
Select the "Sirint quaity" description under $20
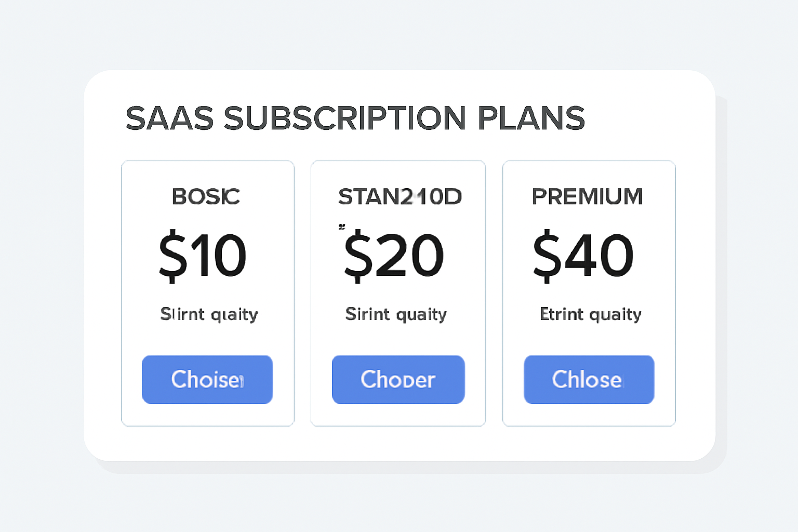[x=396, y=314]
